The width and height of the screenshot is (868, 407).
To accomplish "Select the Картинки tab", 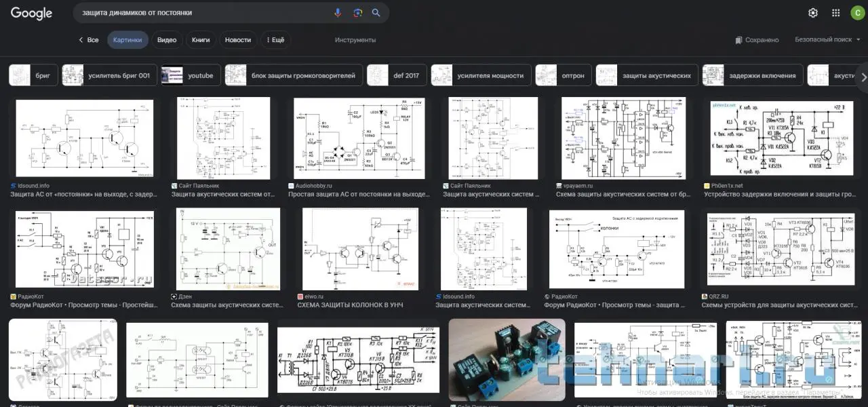I will click(127, 40).
